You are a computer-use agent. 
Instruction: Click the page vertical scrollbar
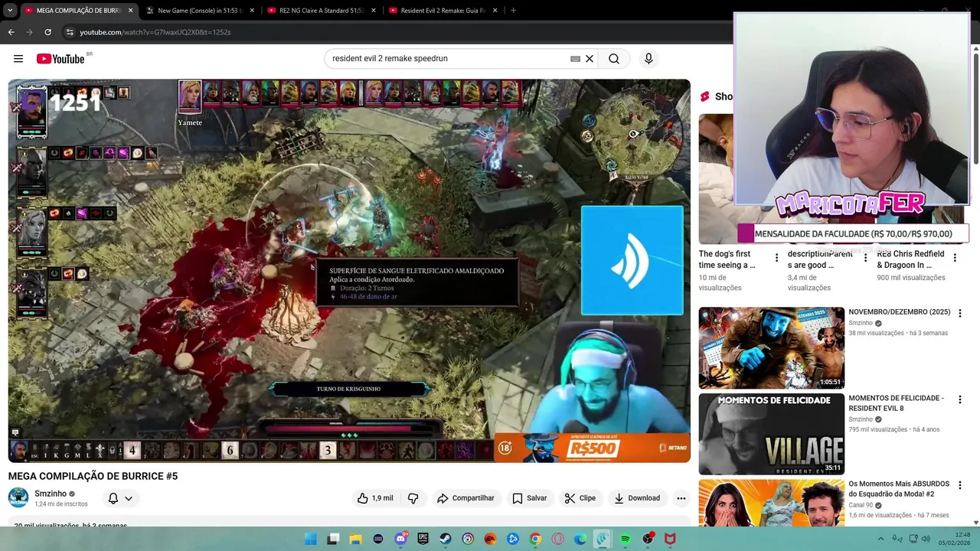pyautogui.click(x=975, y=107)
